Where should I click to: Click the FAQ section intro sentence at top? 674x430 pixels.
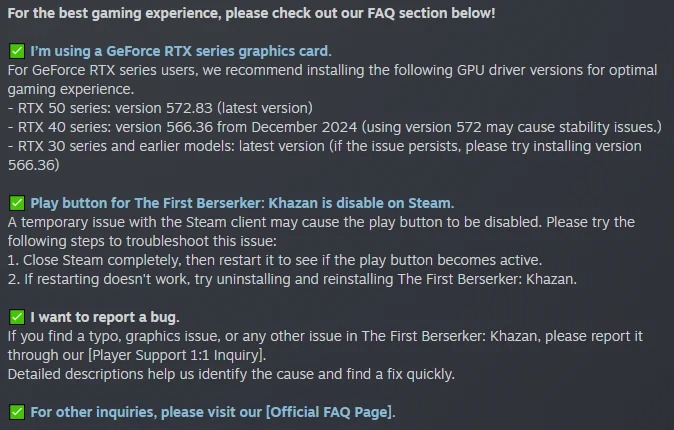click(x=251, y=13)
